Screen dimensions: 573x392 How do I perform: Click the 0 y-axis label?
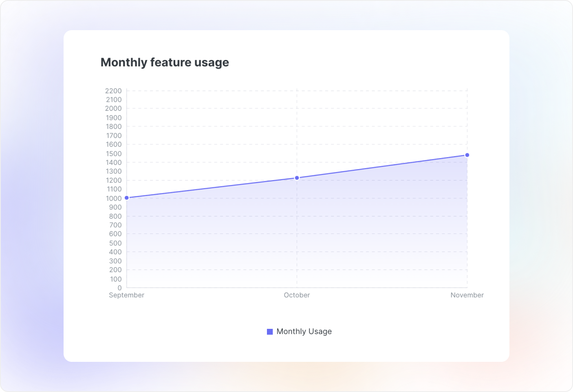[119, 288]
